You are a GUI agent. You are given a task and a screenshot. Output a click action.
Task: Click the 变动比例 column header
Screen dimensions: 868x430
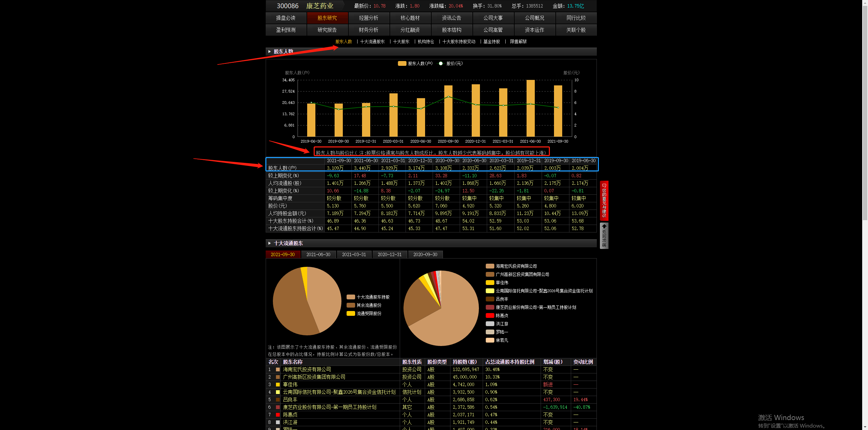pos(583,362)
